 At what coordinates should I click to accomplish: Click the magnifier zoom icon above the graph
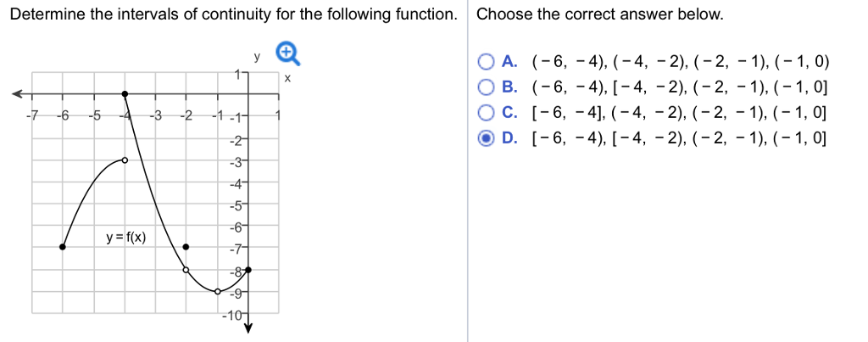[x=288, y=53]
